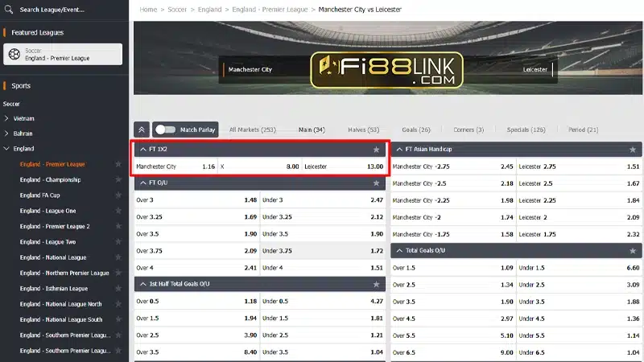Switch to All Markets (253) tab

pos(253,130)
